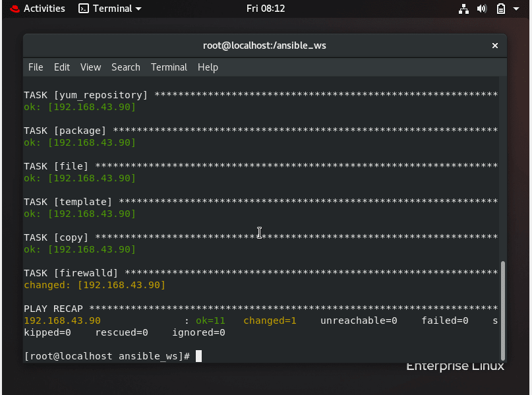
Task: Click the TASK [package] line
Action: pos(260,131)
